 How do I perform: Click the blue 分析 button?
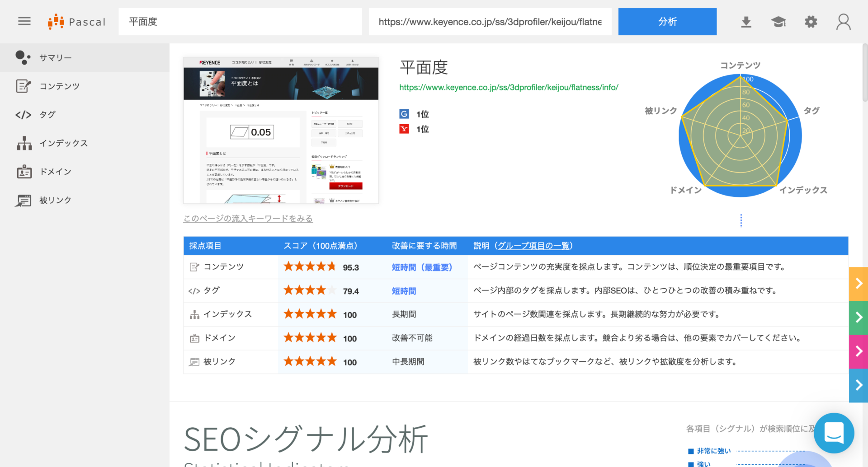click(x=667, y=22)
